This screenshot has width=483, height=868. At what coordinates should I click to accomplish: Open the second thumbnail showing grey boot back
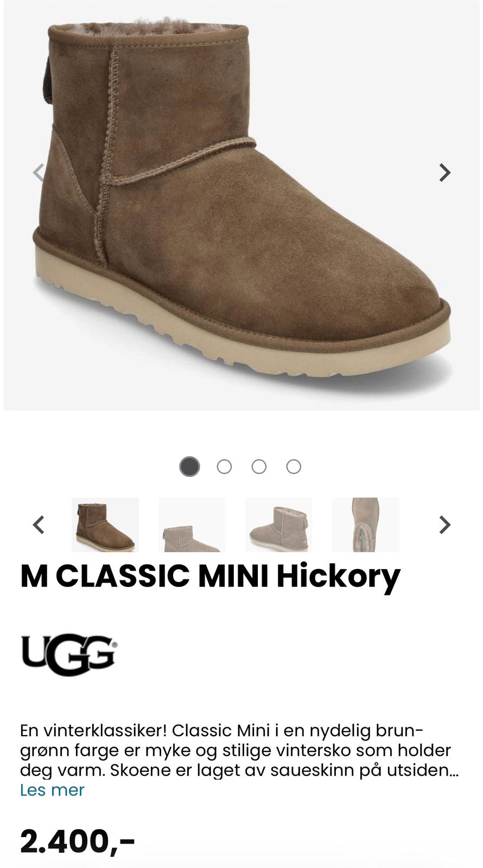click(x=192, y=525)
